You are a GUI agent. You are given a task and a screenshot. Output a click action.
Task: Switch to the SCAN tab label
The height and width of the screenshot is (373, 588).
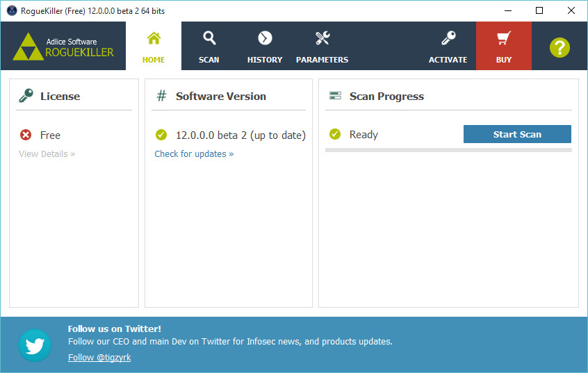[x=209, y=60]
